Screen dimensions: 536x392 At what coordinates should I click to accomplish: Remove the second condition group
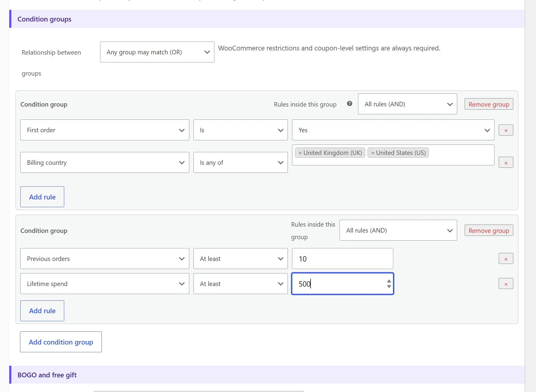click(489, 230)
